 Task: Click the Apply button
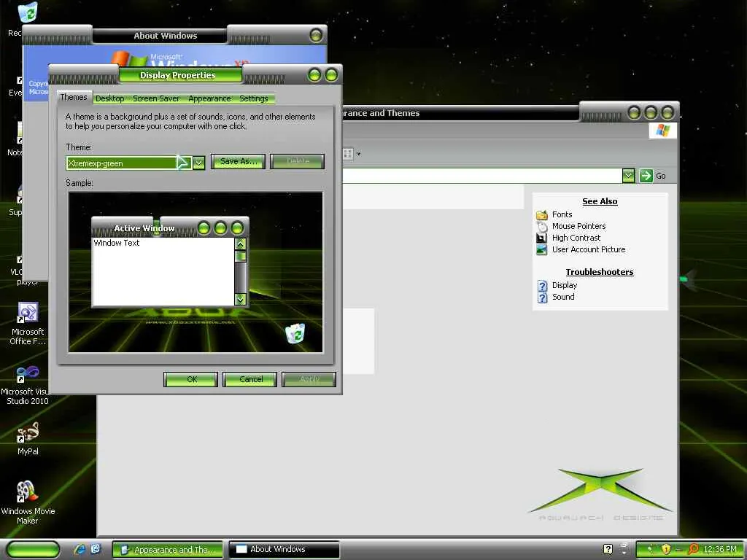click(309, 379)
